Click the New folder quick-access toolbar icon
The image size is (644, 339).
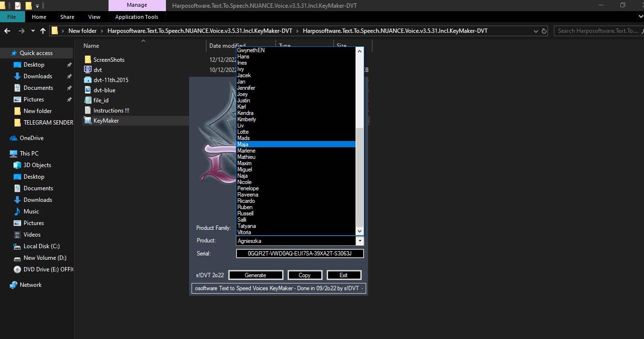28,6
